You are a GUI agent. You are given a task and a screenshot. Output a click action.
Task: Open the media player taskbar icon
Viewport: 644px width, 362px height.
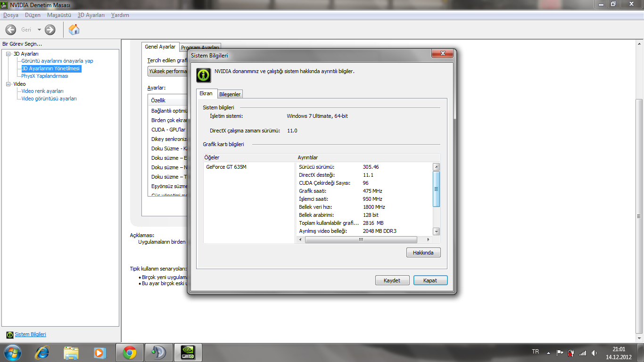[99, 353]
